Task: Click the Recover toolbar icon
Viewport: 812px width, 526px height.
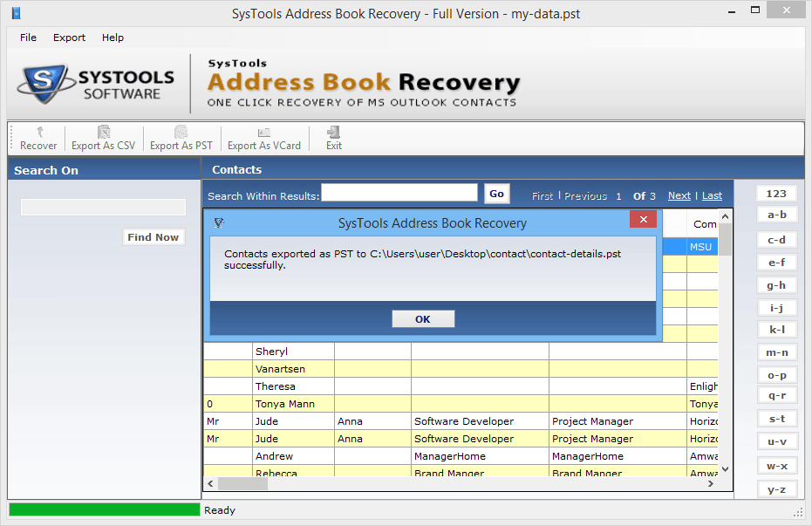Action: pos(38,139)
